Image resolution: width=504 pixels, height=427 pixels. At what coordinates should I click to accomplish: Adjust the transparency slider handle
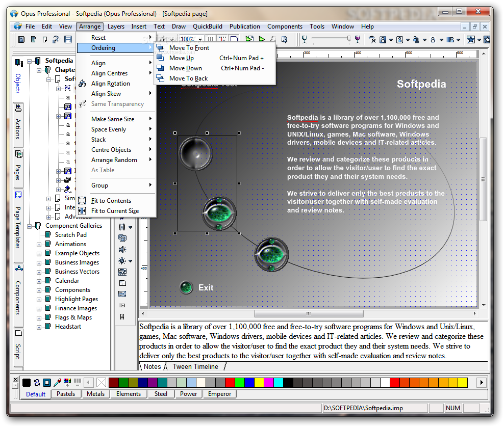[349, 39]
